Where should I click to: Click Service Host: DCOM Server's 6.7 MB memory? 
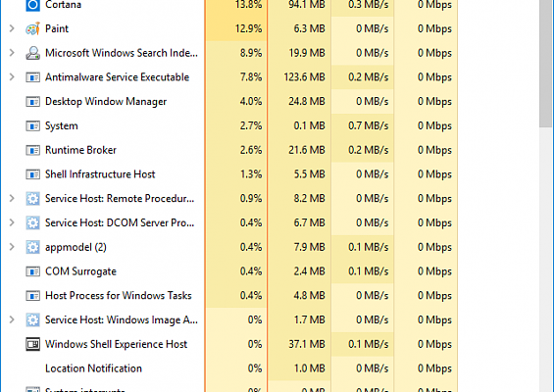coord(309,222)
